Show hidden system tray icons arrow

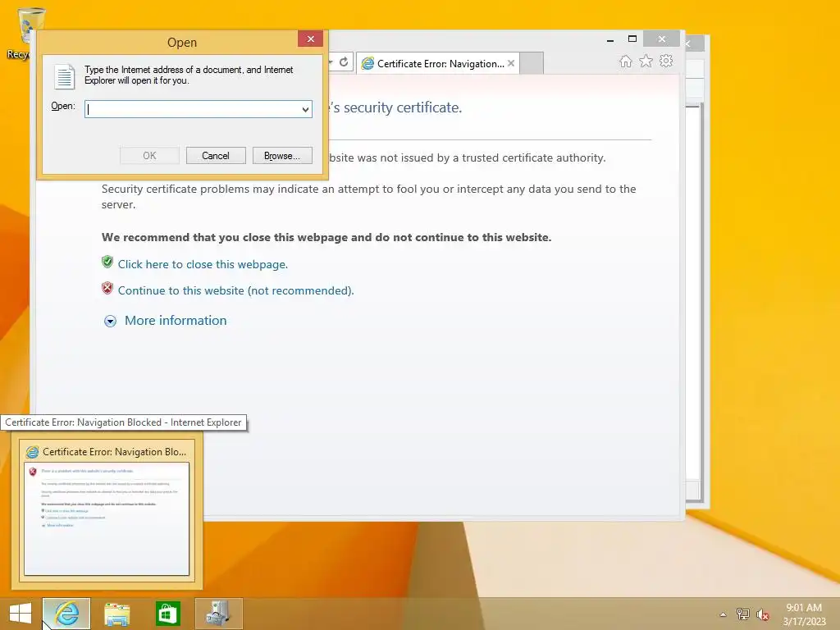(724, 614)
